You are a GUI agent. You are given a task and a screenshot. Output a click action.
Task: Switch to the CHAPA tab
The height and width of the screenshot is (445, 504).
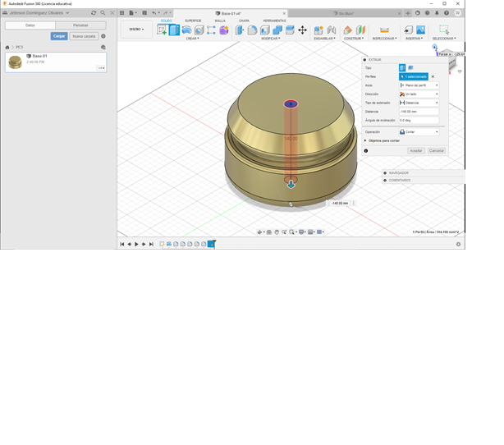click(244, 21)
